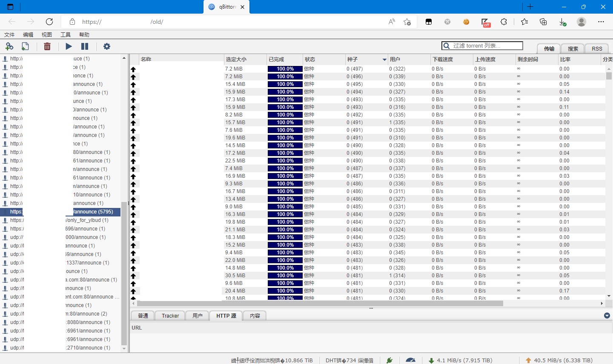The width and height of the screenshot is (613, 364).
Task: Open the options gear icon
Action: click(107, 46)
